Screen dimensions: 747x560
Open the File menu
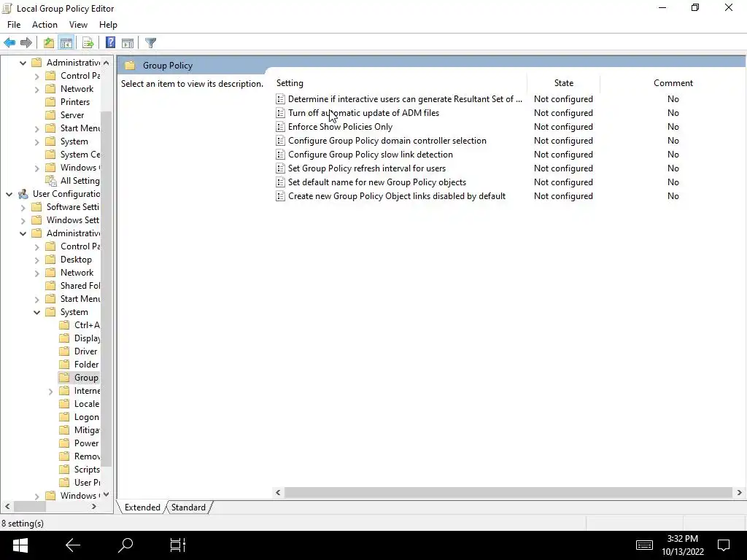tap(14, 25)
